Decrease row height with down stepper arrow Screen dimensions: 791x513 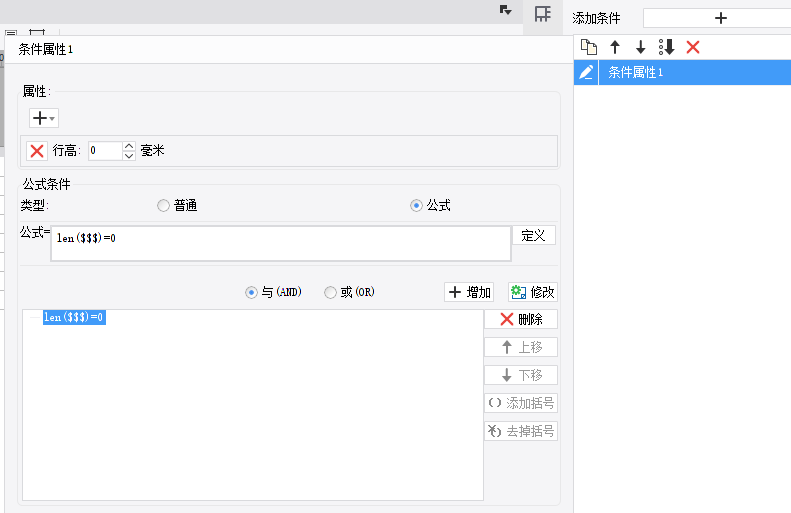click(129, 156)
